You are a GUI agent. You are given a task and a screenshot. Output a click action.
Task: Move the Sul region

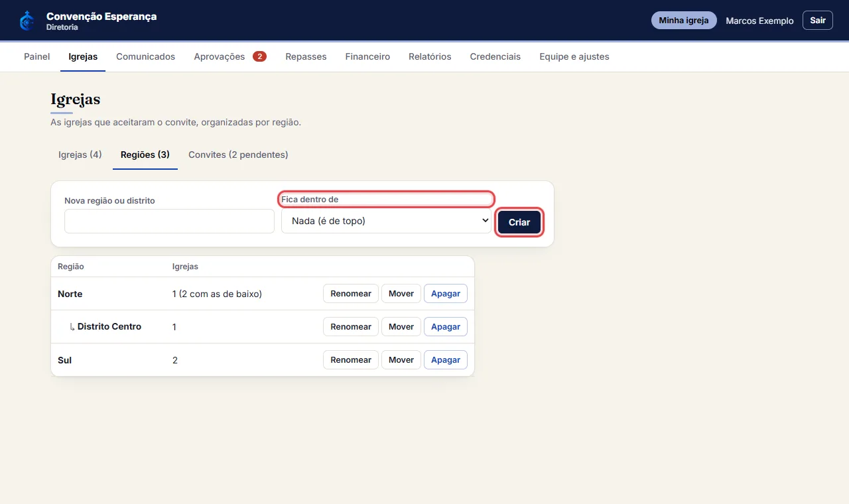401,360
